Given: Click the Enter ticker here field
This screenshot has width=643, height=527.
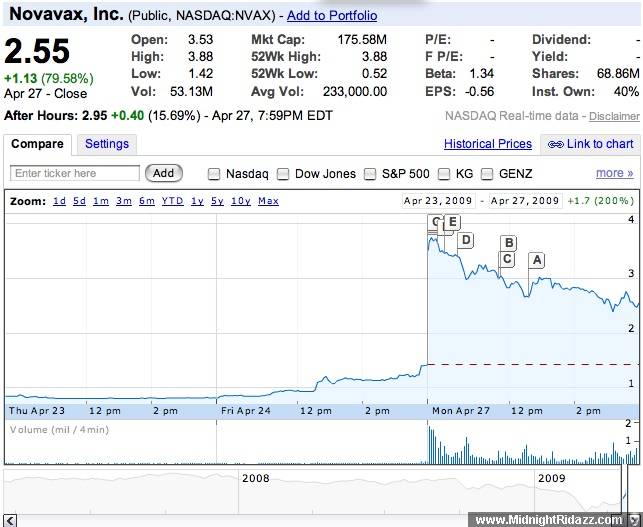Looking at the screenshot, I should [x=75, y=173].
